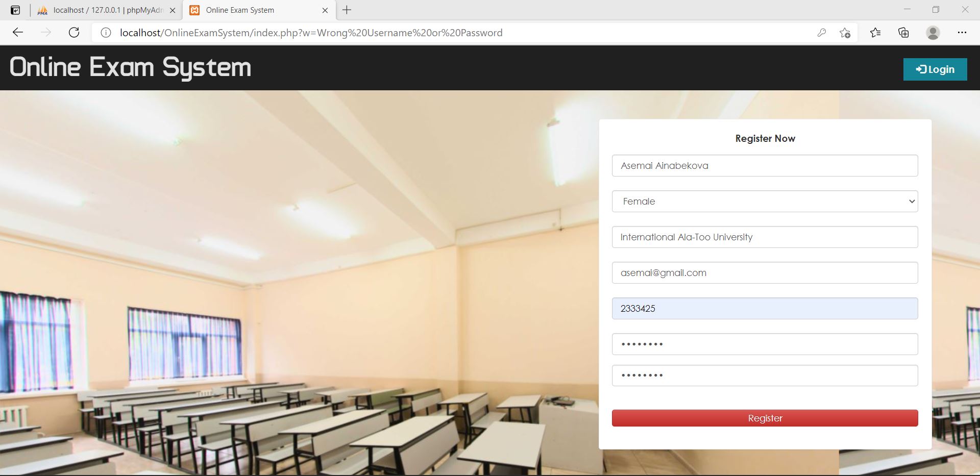Click the confirm password field
Viewport: 980px width, 476px height.
(x=765, y=375)
